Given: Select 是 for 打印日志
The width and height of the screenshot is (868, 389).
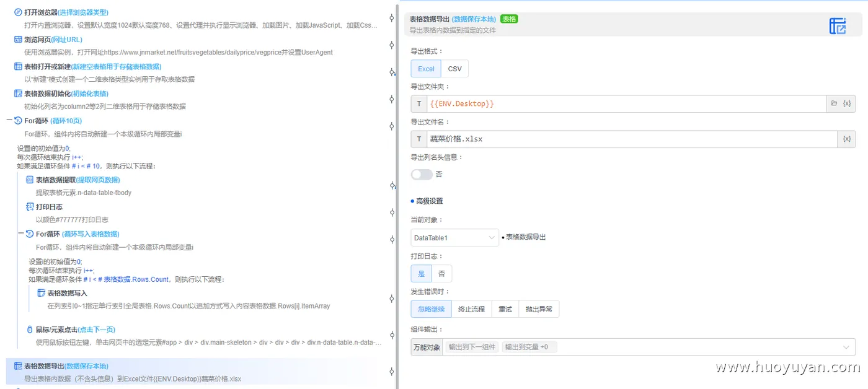Looking at the screenshot, I should (422, 274).
